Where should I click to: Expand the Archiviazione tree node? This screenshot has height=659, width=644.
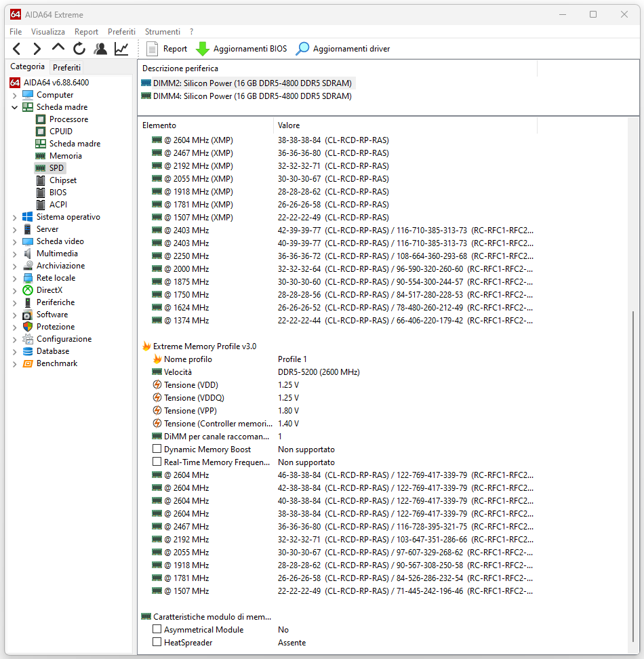tap(15, 266)
